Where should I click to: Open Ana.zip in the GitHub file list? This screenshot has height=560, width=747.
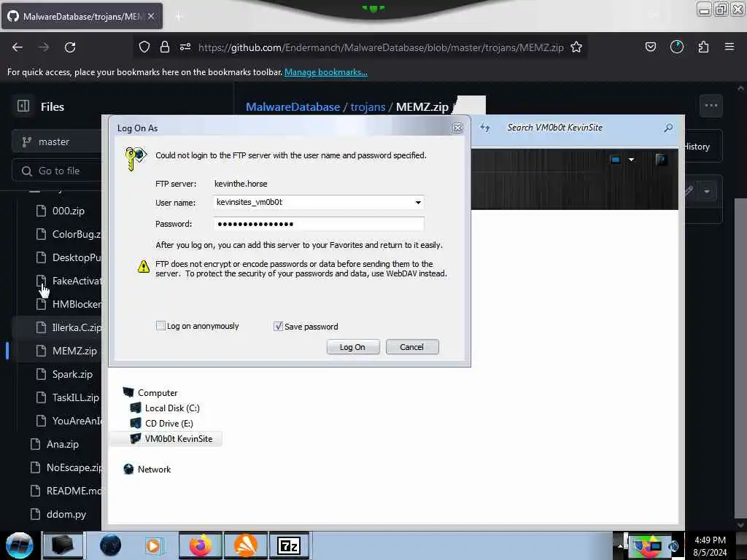pyautogui.click(x=63, y=444)
